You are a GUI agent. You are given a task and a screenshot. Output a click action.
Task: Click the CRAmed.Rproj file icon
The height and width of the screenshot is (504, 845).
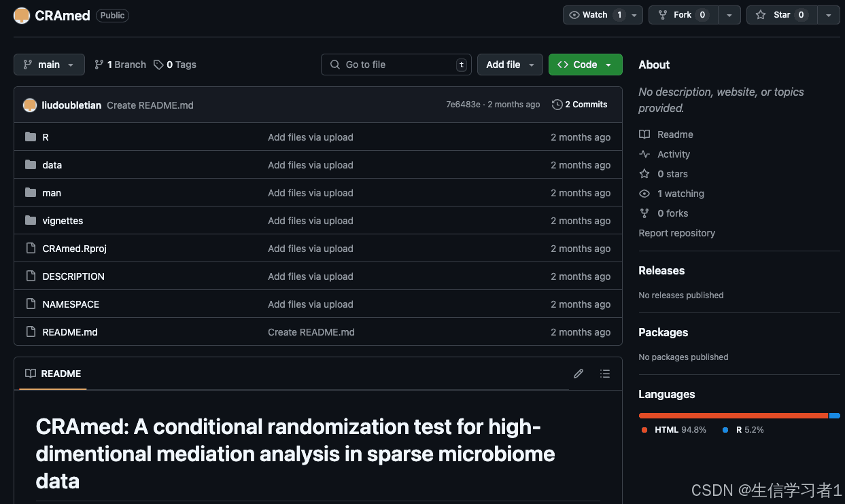pos(30,249)
